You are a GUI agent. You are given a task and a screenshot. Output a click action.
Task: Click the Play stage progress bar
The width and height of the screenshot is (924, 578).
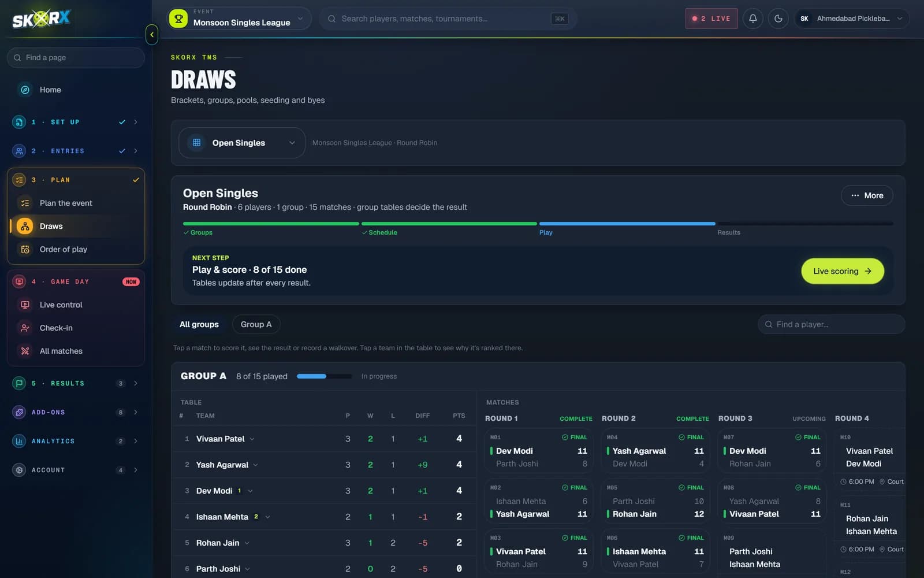[627, 223]
